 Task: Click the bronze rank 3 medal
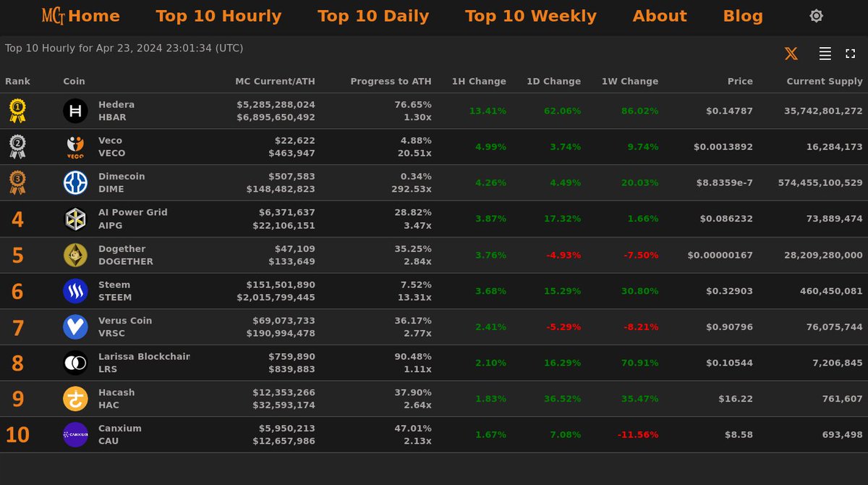pos(17,183)
